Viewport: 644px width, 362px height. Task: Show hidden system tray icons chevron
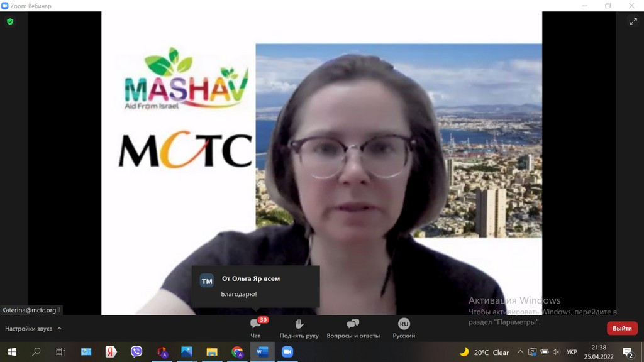pos(520,352)
